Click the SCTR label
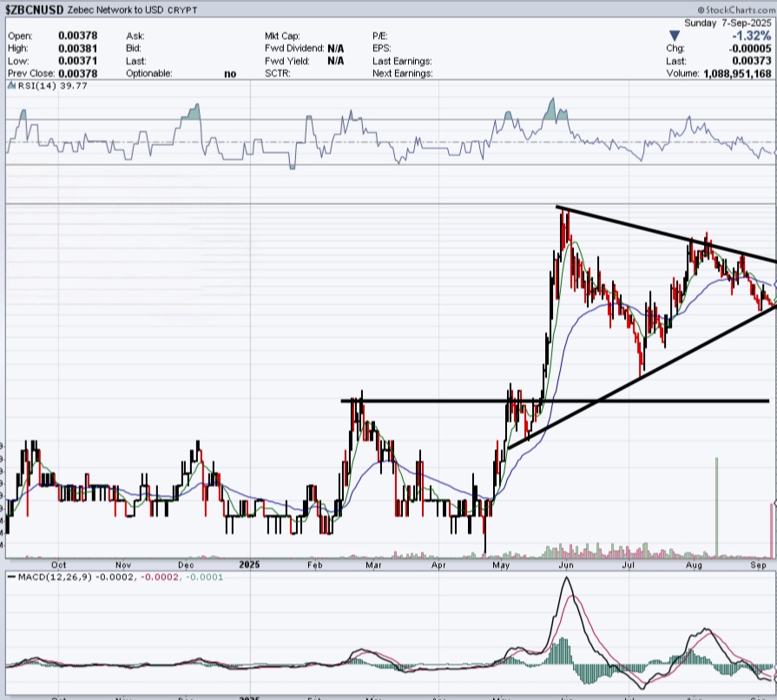The width and height of the screenshot is (777, 700). (277, 73)
